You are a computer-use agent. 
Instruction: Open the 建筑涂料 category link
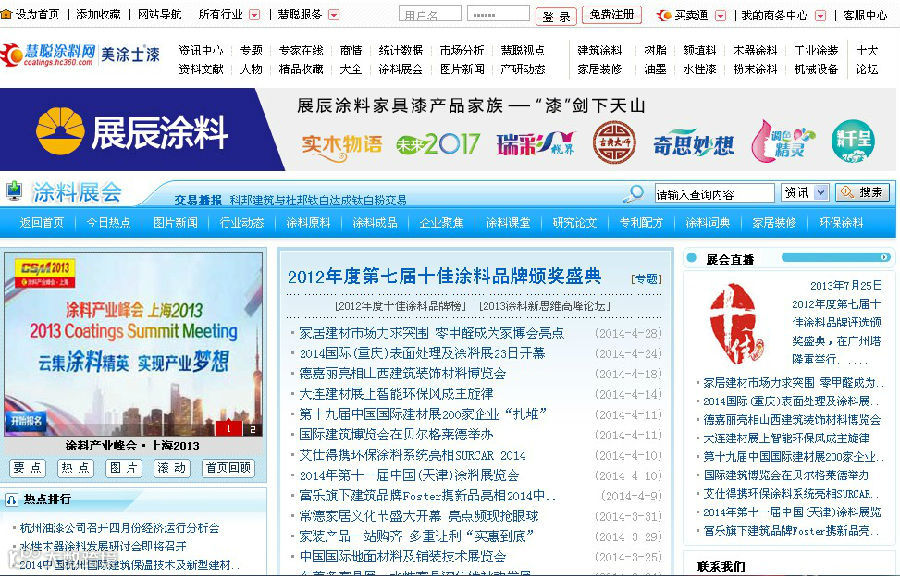(600, 50)
